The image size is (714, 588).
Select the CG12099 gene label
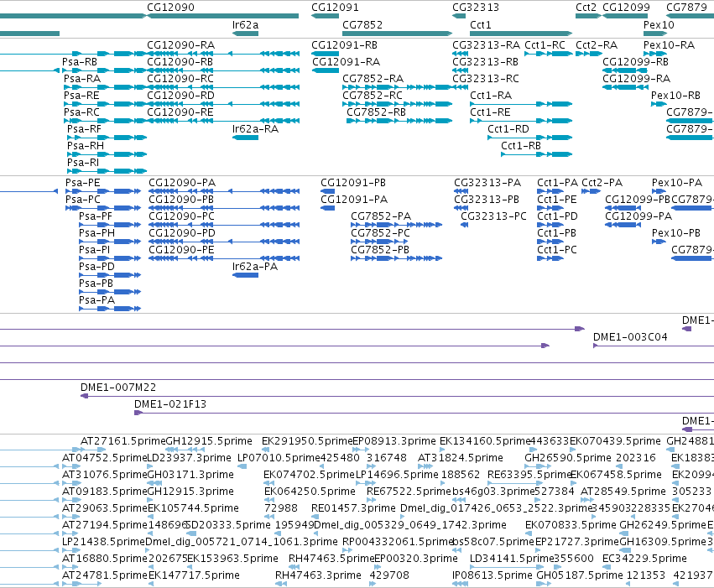(x=626, y=8)
